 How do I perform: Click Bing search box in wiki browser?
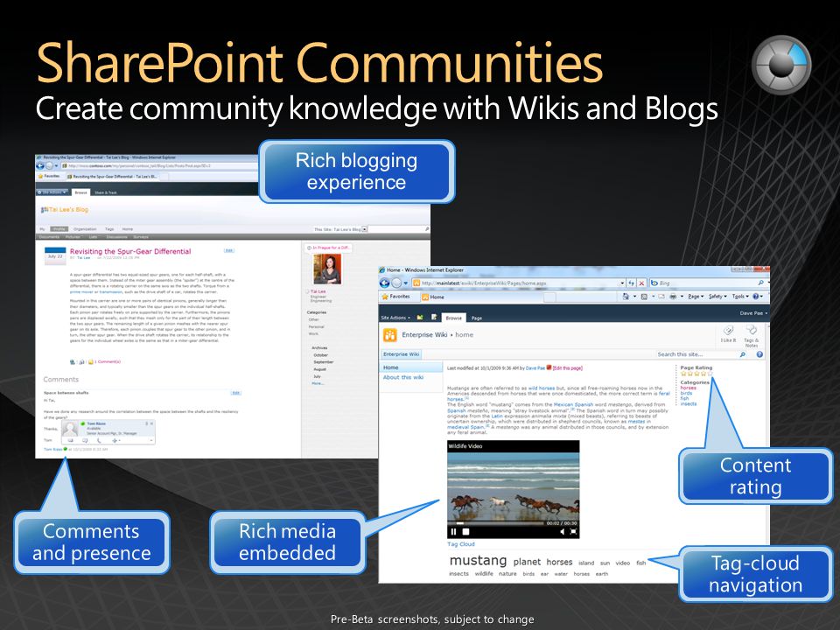click(703, 283)
